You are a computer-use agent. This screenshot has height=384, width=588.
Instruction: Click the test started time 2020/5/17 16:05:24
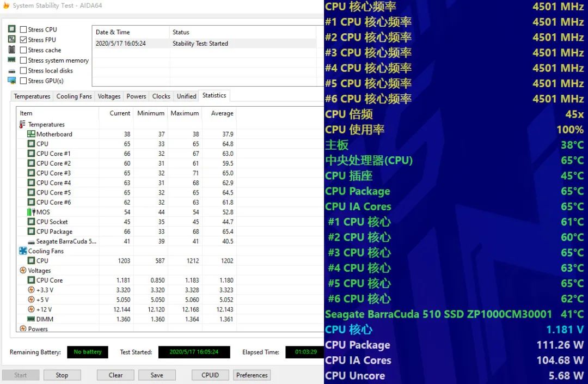[194, 352]
